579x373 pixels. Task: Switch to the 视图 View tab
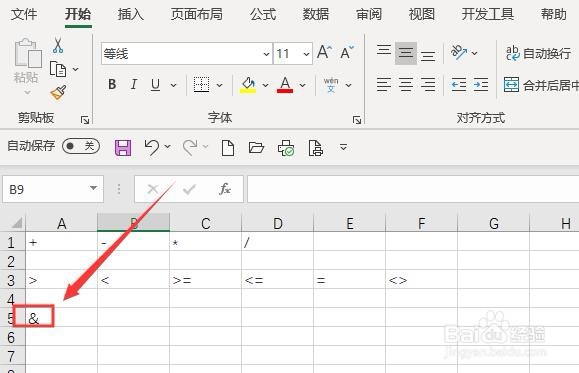[x=421, y=14]
